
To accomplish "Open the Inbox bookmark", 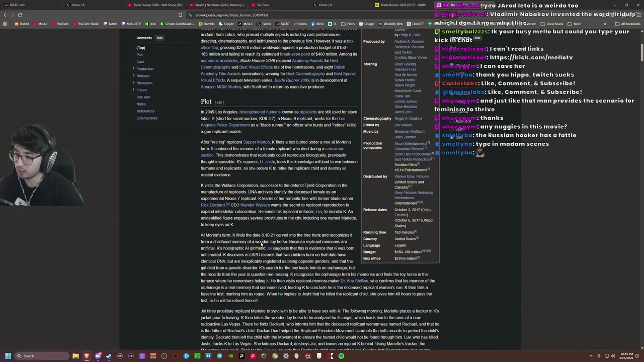I will coord(300,24).
